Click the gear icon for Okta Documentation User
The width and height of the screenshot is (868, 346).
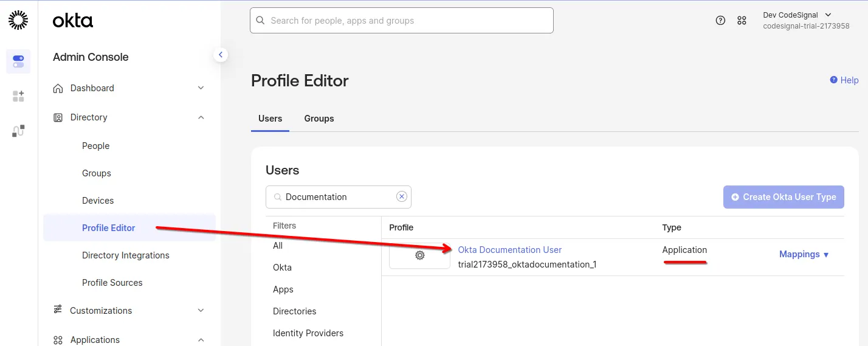pyautogui.click(x=419, y=255)
